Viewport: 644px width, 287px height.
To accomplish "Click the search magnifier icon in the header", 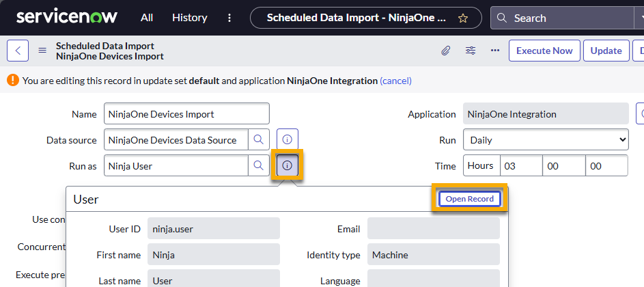I will pos(502,18).
